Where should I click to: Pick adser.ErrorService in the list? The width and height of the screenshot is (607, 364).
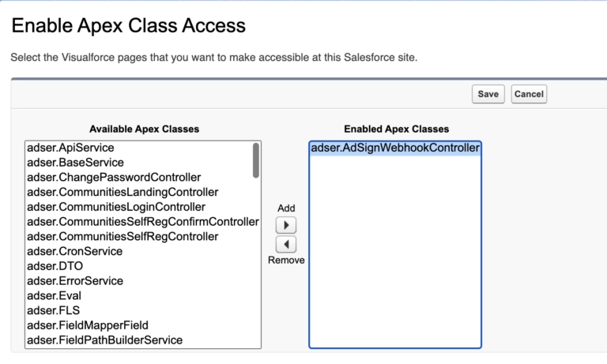[x=74, y=280]
